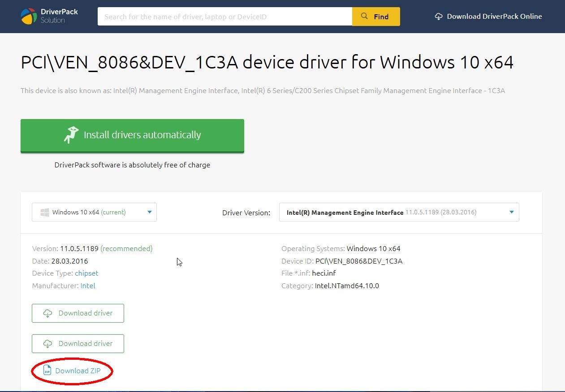The width and height of the screenshot is (565, 392).
Task: Click the cloud icon beside Download DriverPack Online
Action: point(439,17)
